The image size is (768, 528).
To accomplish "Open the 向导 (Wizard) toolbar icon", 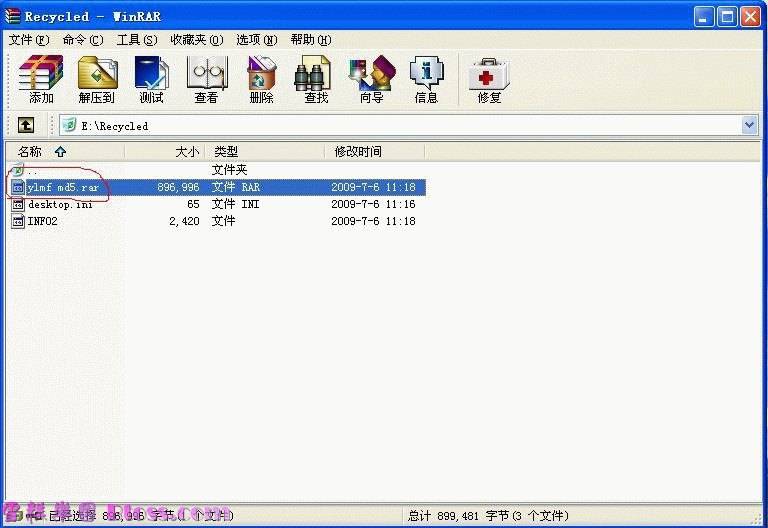I will click(372, 79).
